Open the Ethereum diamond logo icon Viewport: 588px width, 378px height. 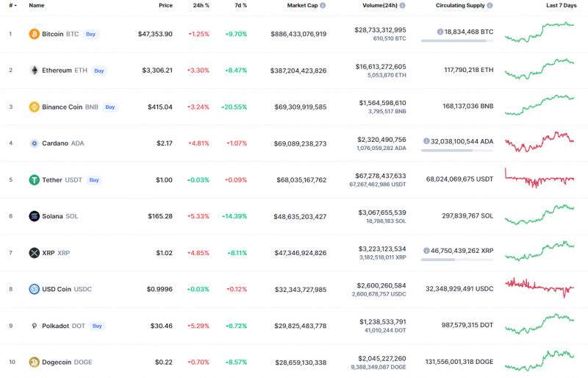(x=34, y=70)
